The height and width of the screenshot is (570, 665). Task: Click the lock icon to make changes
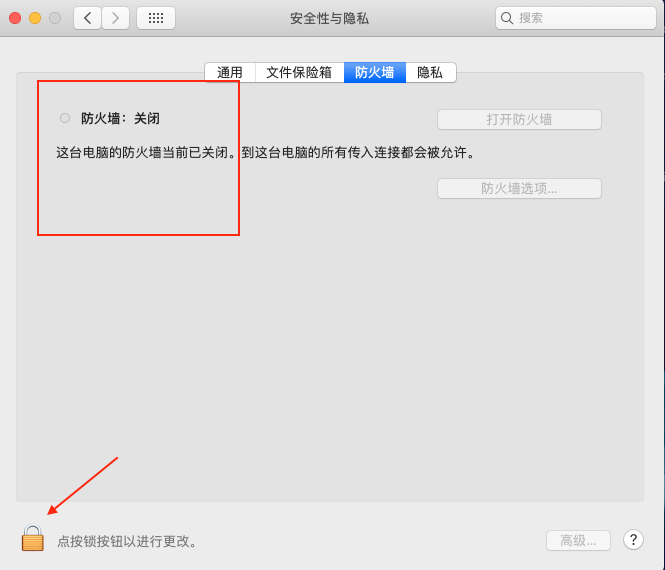point(33,539)
